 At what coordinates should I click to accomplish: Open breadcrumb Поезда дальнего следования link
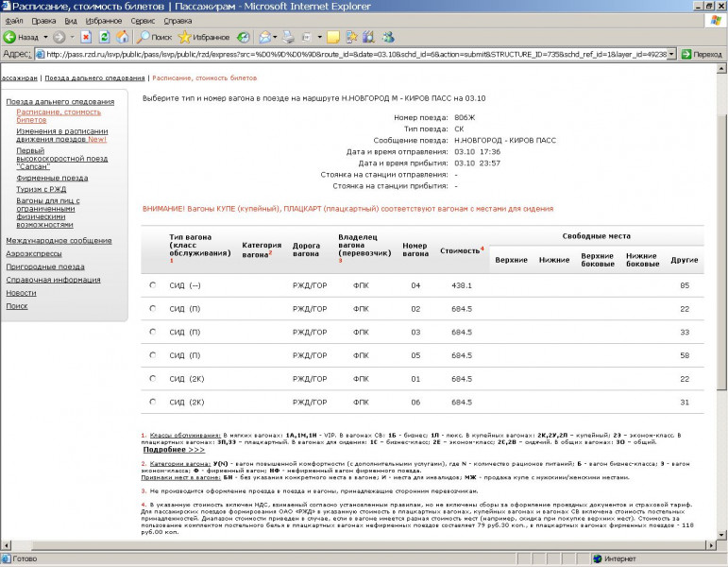coord(94,78)
